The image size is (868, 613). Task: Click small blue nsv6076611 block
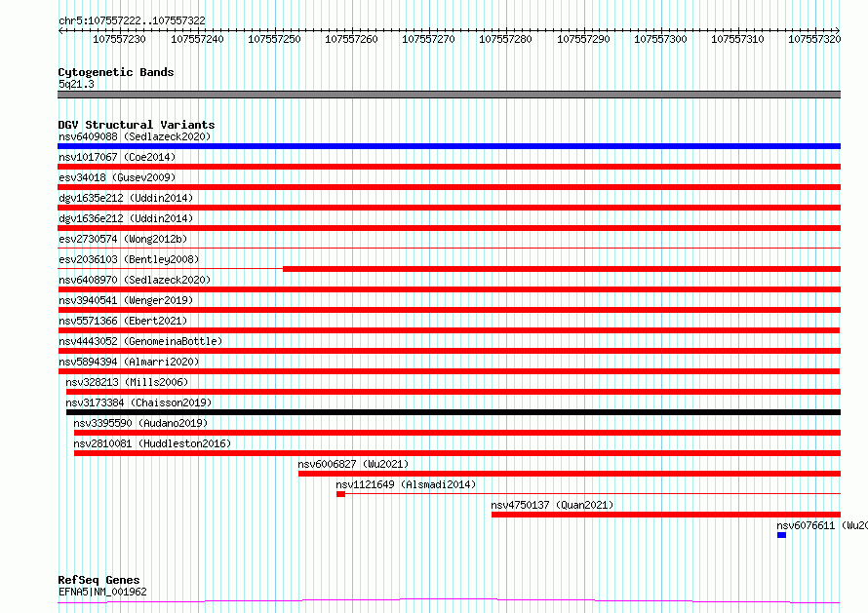[x=781, y=535]
